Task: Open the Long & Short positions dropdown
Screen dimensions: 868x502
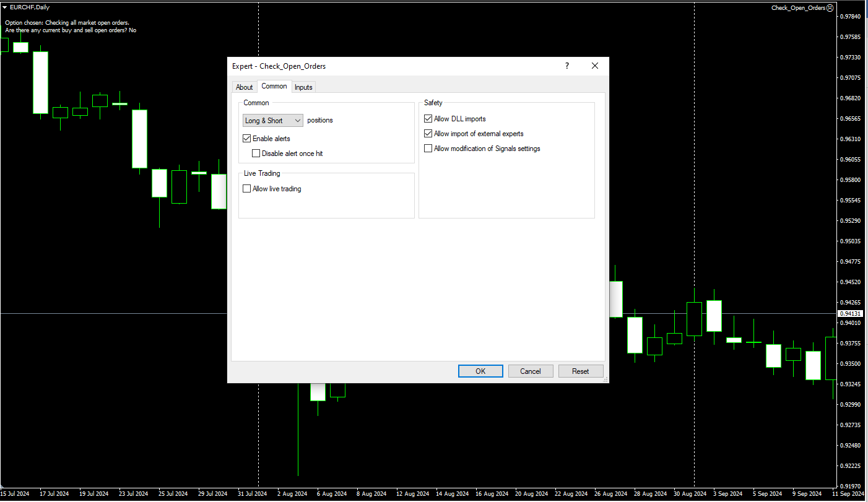Action: [x=272, y=121]
